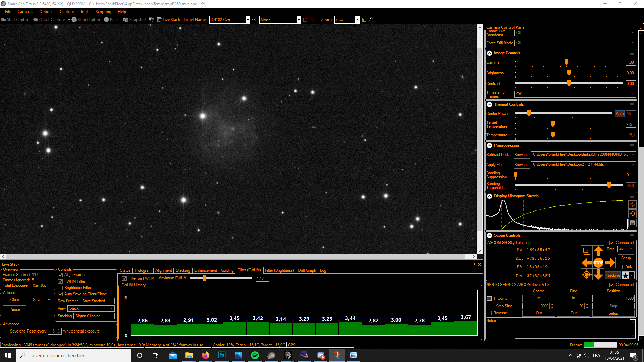Viewport: 644px width, 362px height.
Task: Click the crosshair target icon in Scope Controls
Action: click(586, 275)
